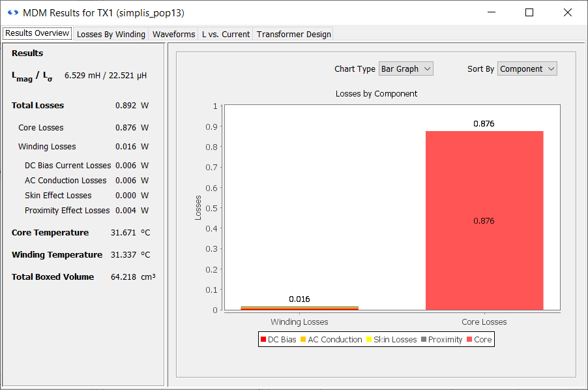Click the MDM app icon in title bar
Image resolution: width=588 pixels, height=390 pixels.
tap(12, 12)
